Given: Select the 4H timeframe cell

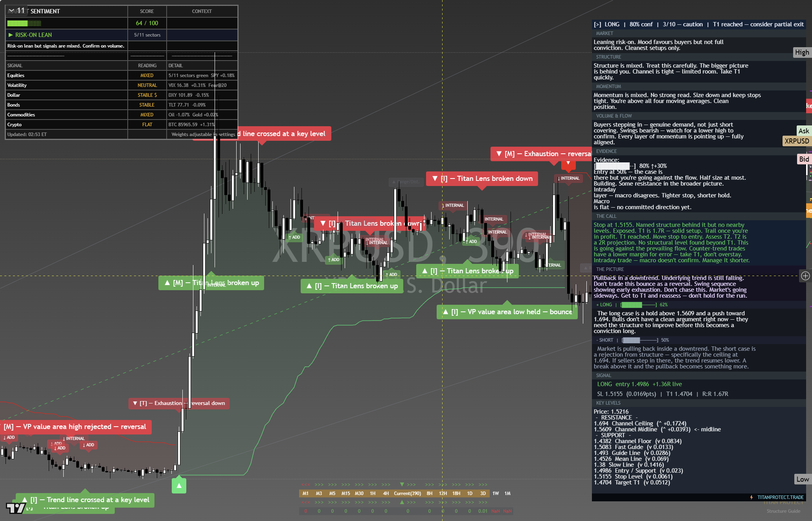Looking at the screenshot, I should click(386, 493).
